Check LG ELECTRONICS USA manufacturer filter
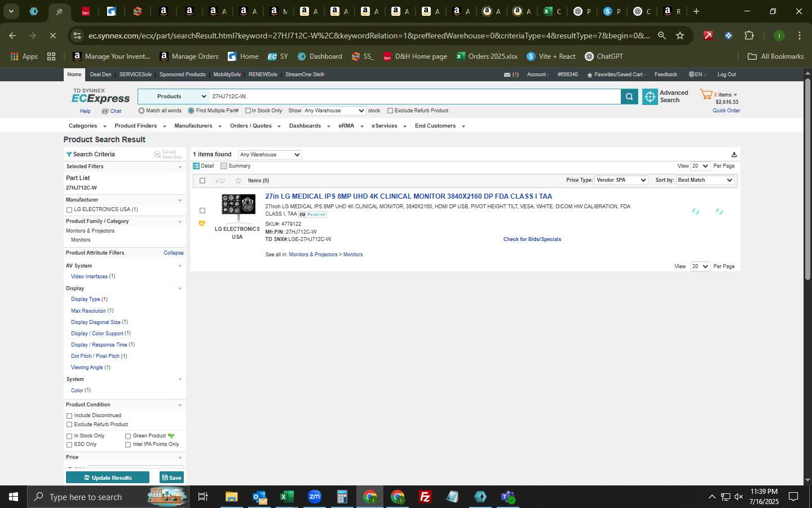Image resolution: width=812 pixels, height=508 pixels. click(x=69, y=210)
